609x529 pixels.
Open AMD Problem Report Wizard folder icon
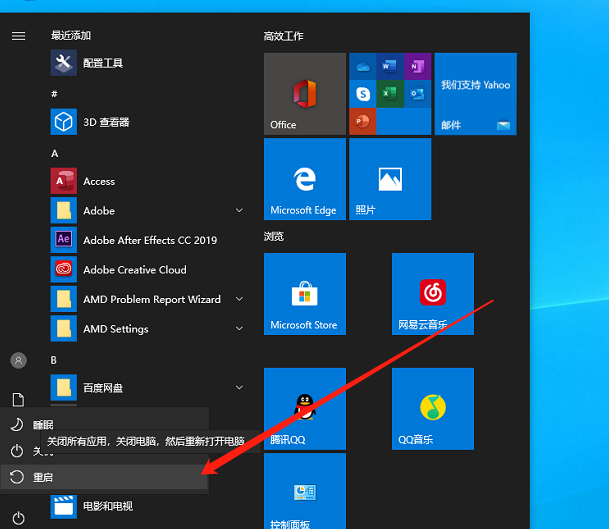[x=64, y=299]
